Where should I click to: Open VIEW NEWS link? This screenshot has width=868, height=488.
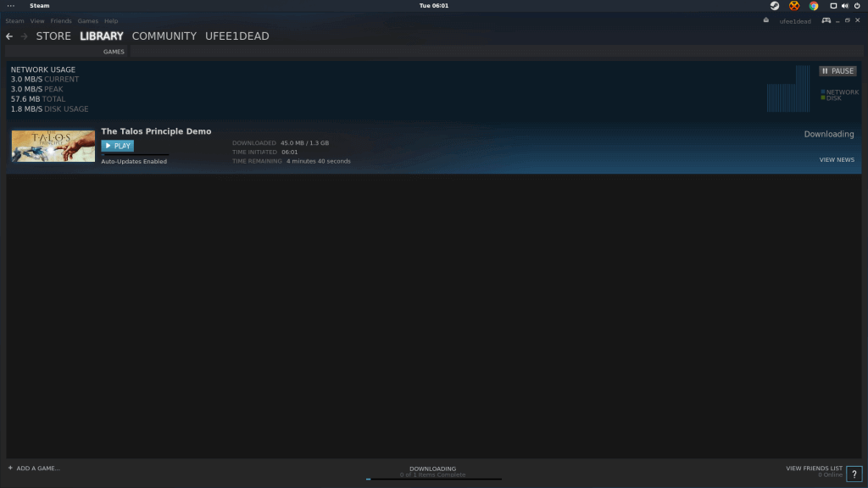837,160
